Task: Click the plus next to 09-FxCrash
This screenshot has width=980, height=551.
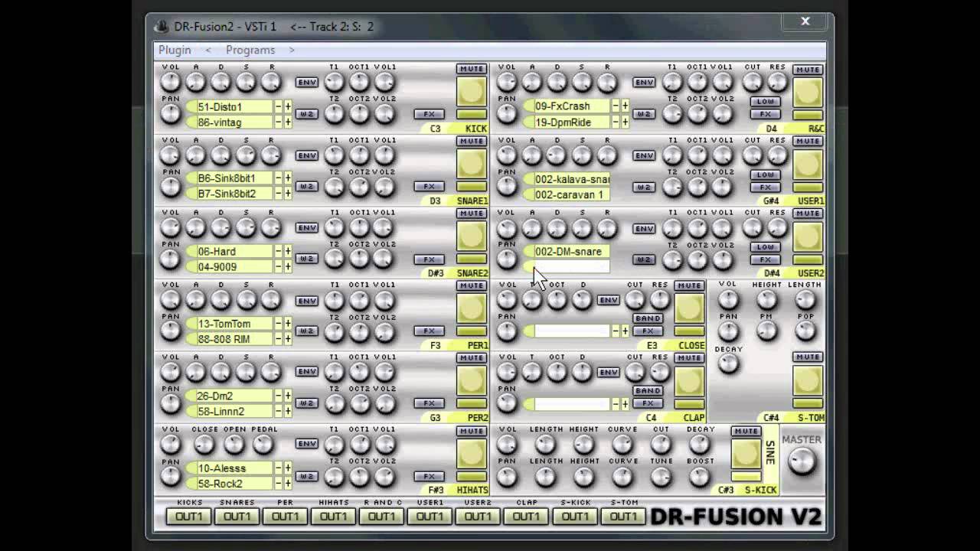Action: [625, 106]
